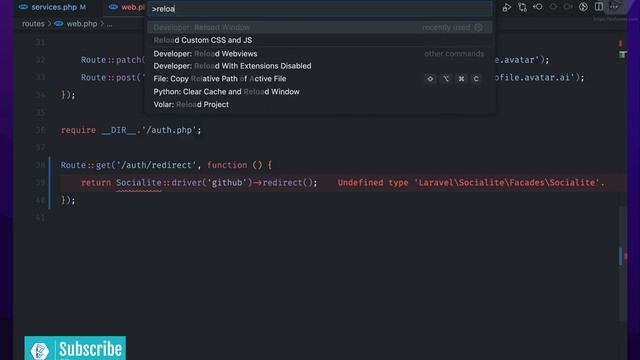
Task: Select 'Python: Clear Cache and Reload Window'
Action: (320, 92)
